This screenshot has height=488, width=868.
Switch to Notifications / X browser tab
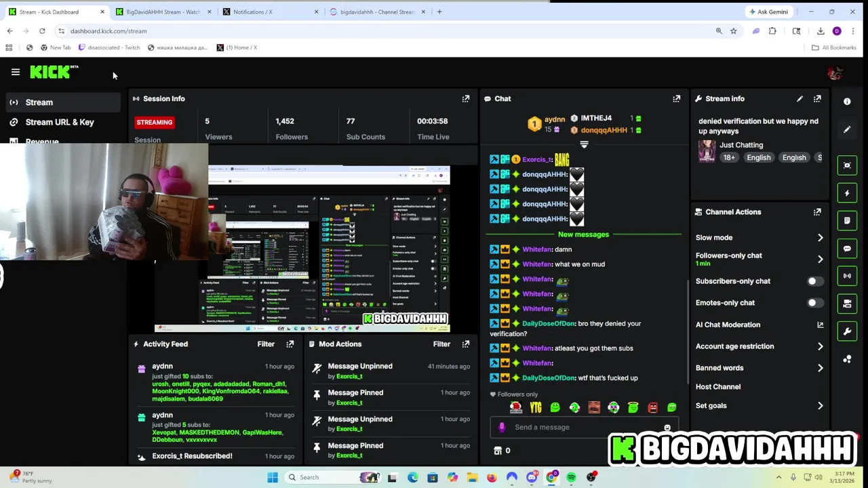271,12
